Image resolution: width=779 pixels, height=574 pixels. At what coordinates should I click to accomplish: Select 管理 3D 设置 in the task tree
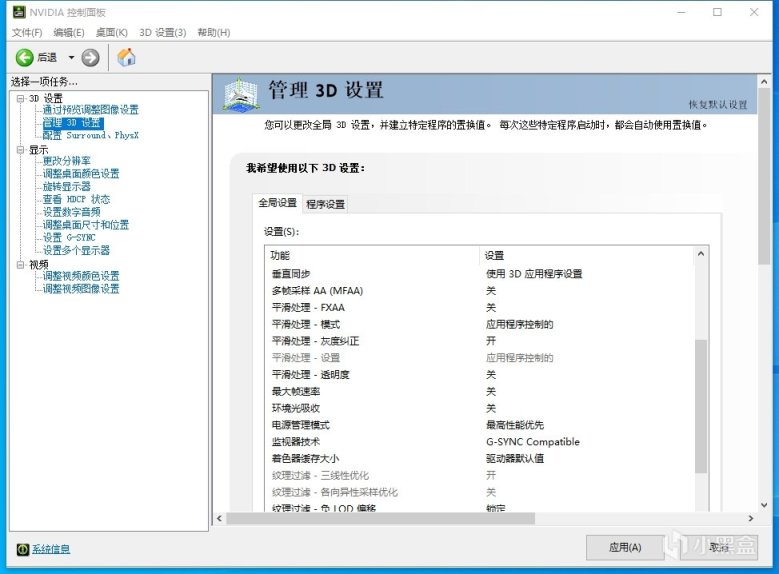tap(73, 123)
